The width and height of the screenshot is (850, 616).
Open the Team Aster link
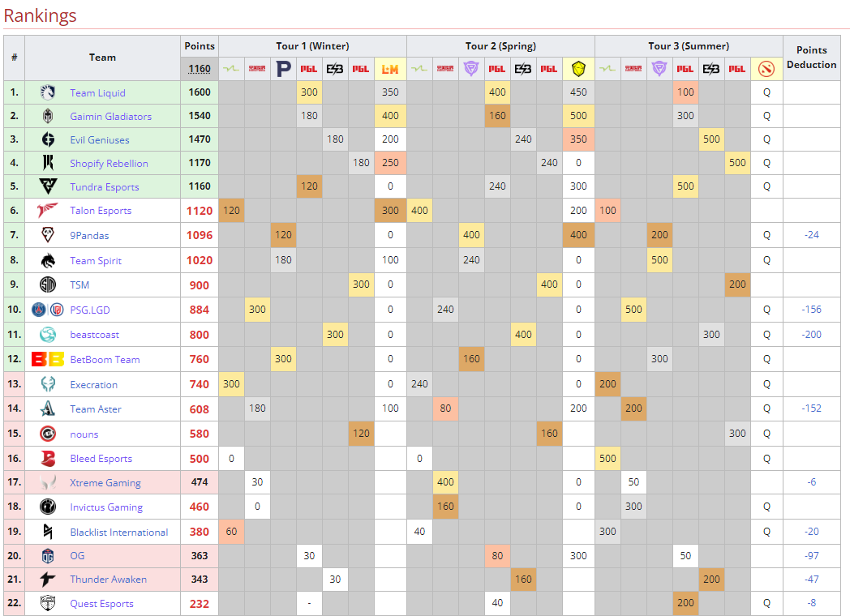96,409
